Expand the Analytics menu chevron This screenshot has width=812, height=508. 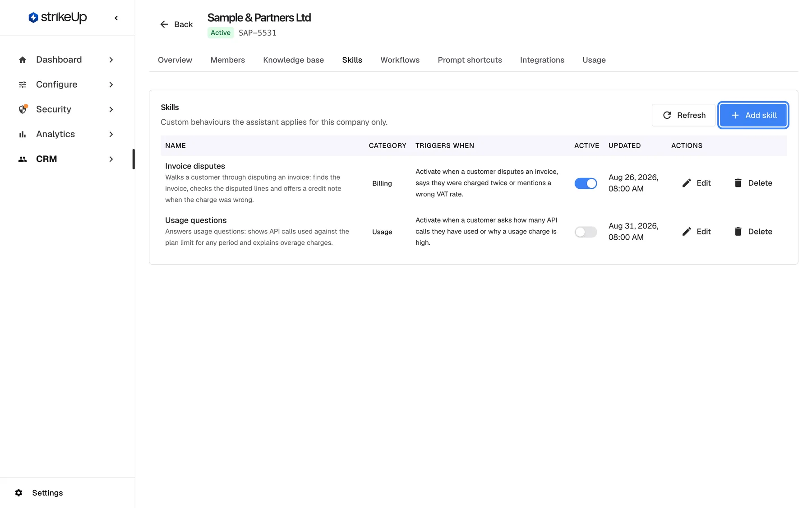pos(111,134)
